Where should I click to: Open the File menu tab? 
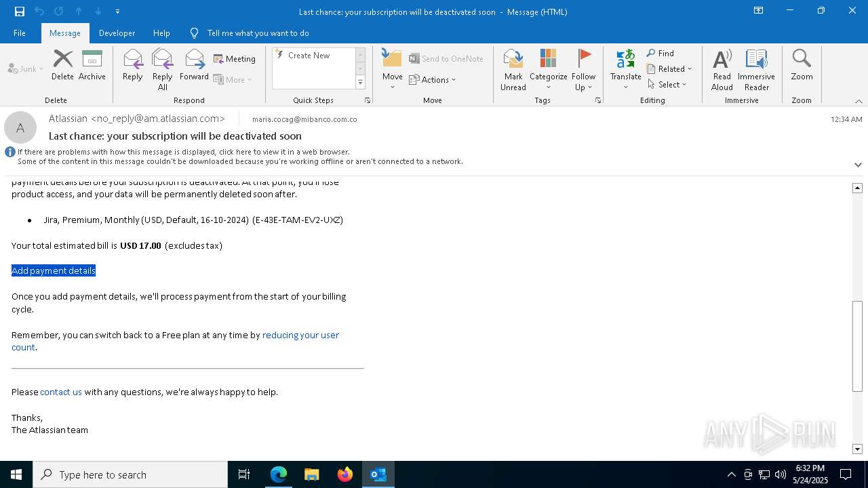20,33
